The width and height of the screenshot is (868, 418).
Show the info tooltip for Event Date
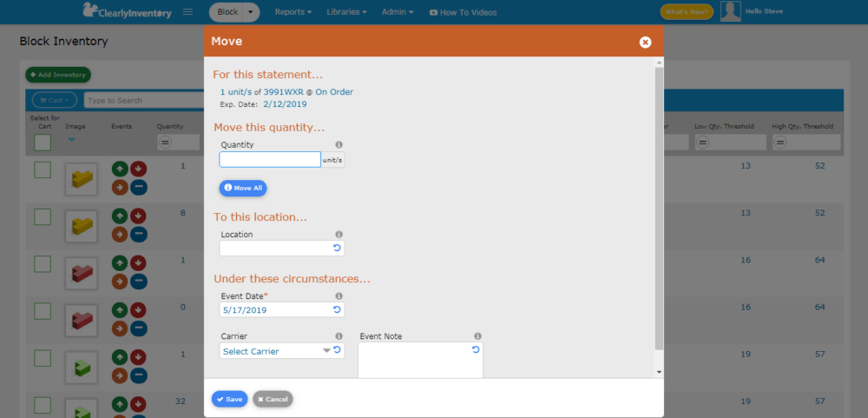tap(339, 296)
